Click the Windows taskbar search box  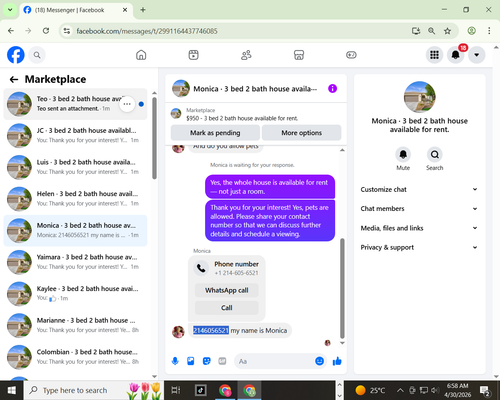(x=94, y=390)
